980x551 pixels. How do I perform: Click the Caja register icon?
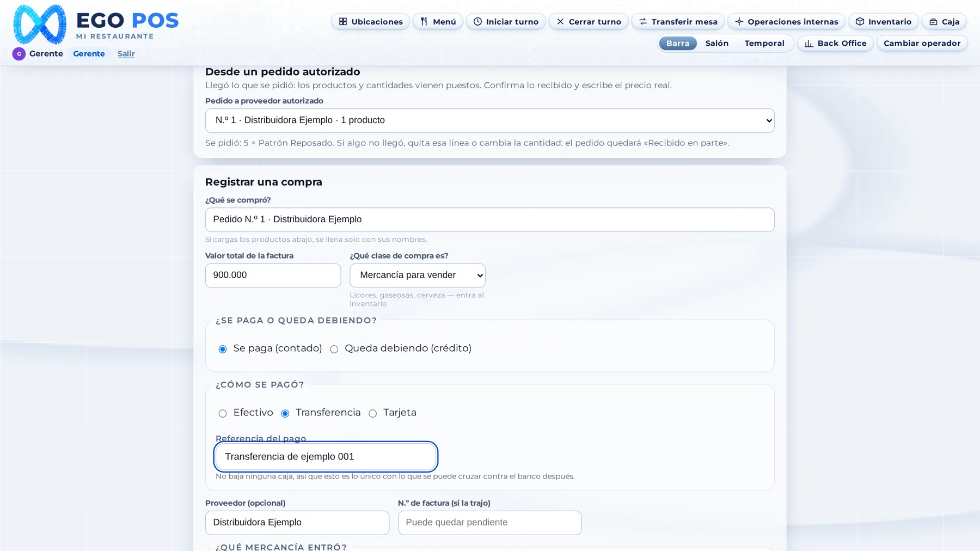click(933, 22)
